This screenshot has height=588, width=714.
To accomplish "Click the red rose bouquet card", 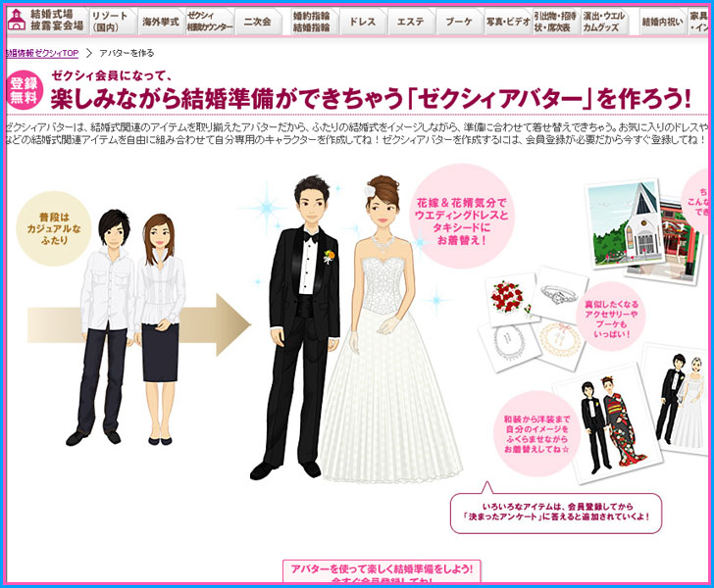I will tap(512, 299).
